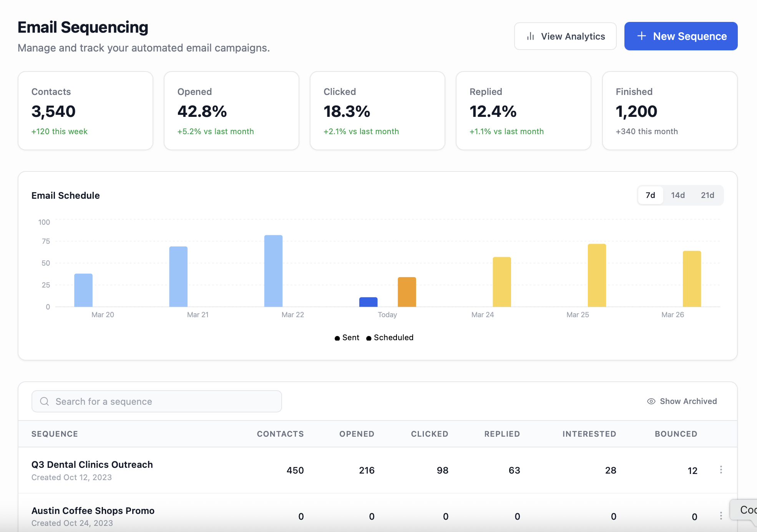The image size is (757, 532).
Task: Click the magnifier icon in the search box
Action: click(x=45, y=401)
